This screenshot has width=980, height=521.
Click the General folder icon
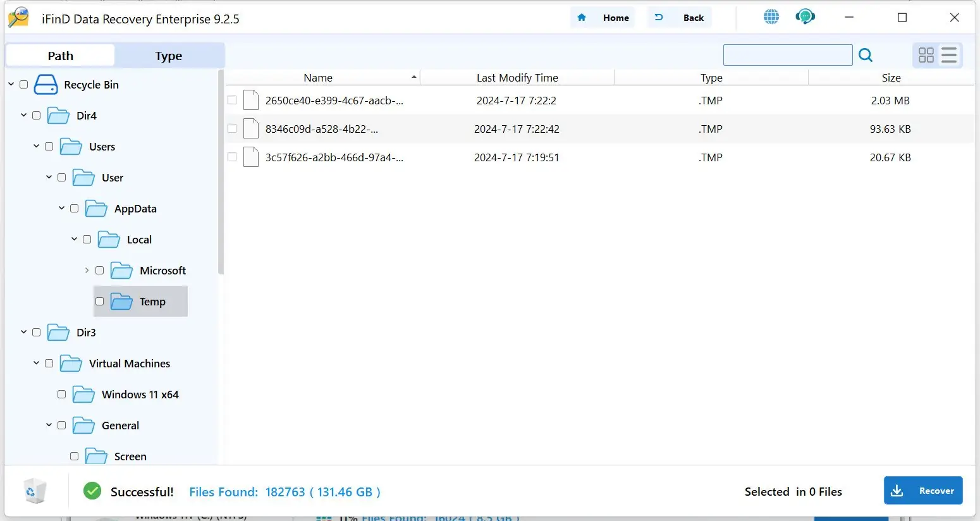click(83, 426)
